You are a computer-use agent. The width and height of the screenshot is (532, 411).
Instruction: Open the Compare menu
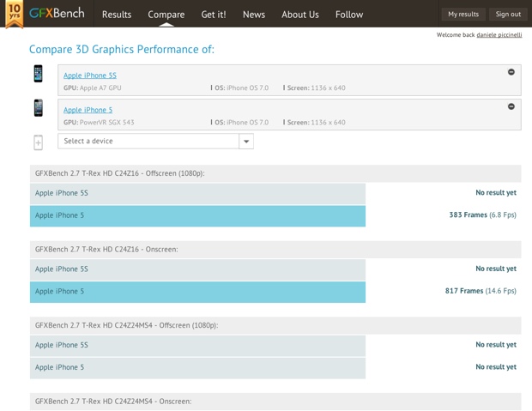pos(166,15)
